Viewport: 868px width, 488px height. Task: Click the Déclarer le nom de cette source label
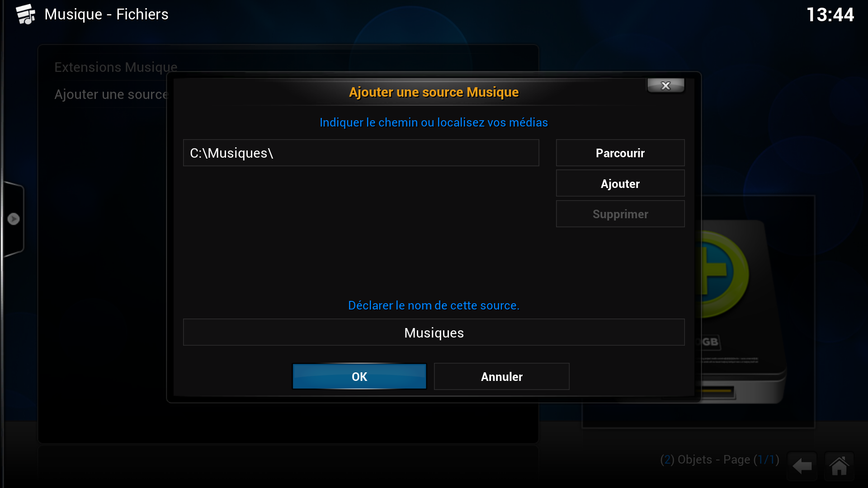click(434, 305)
